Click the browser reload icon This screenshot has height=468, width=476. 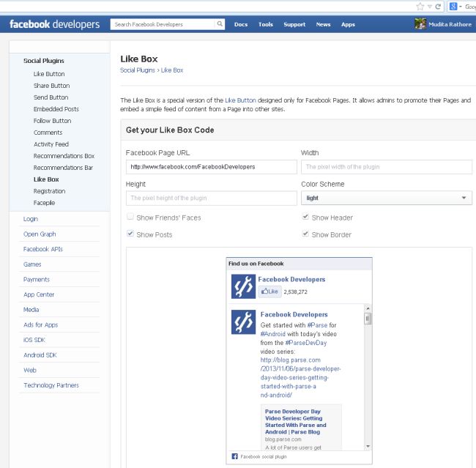(x=438, y=7)
